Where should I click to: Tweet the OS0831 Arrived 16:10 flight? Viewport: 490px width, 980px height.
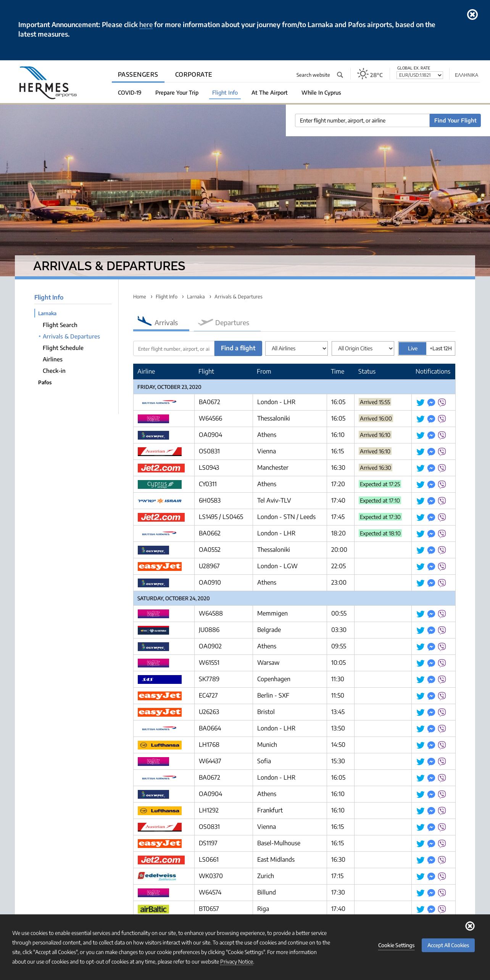[421, 451]
